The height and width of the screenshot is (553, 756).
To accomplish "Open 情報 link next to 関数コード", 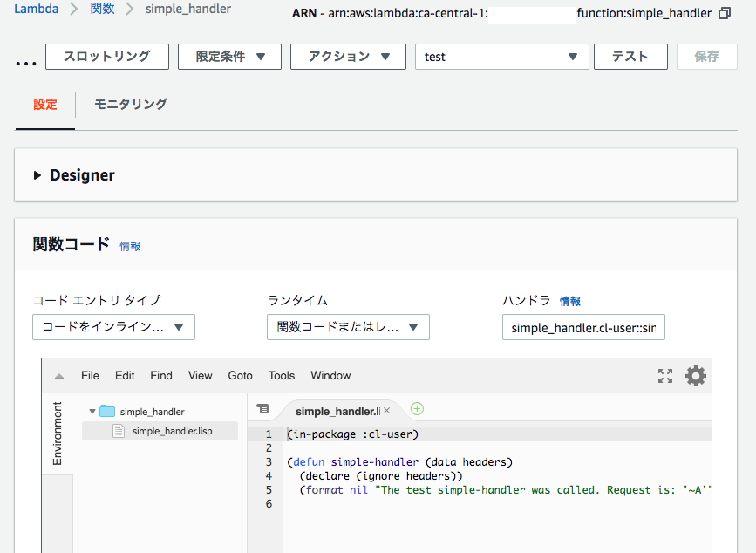I will point(130,246).
